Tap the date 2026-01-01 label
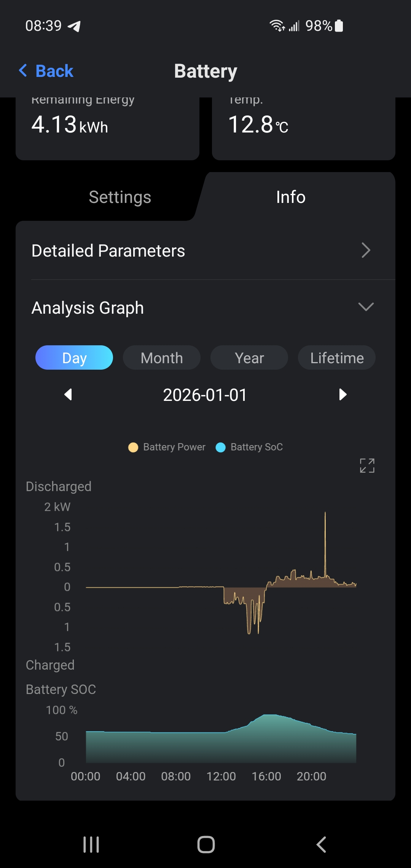Image resolution: width=411 pixels, height=868 pixels. coord(205,395)
